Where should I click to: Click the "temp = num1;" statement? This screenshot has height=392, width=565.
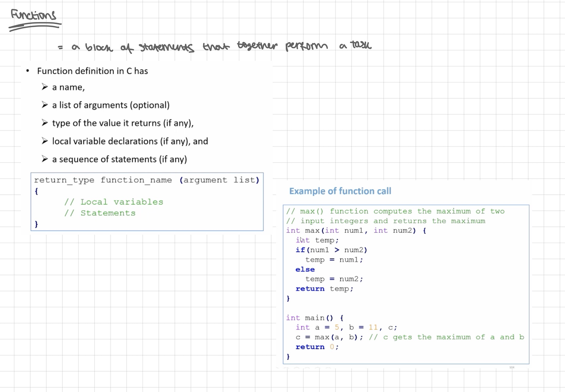pos(334,260)
